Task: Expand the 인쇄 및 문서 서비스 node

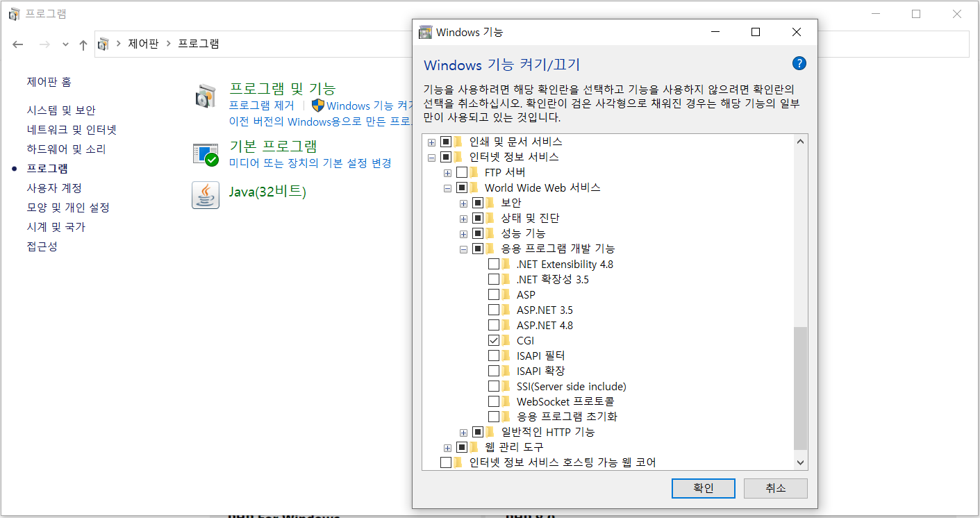Action: coord(432,142)
